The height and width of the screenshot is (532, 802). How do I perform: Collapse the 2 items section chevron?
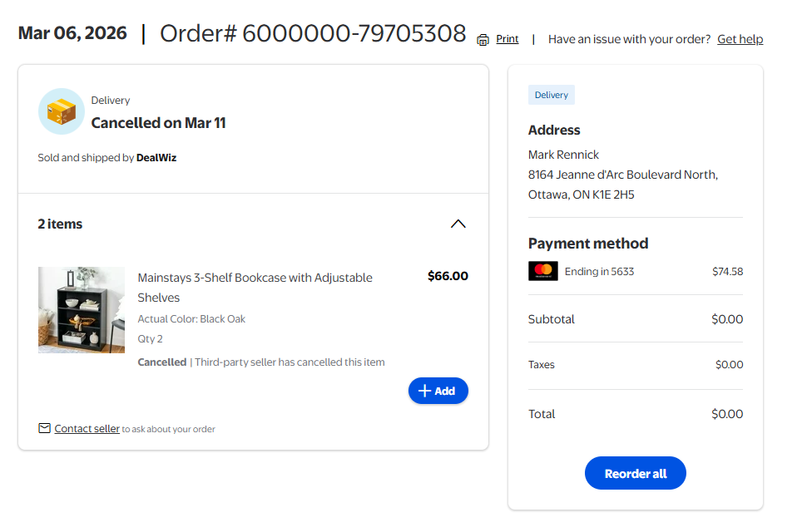click(458, 224)
